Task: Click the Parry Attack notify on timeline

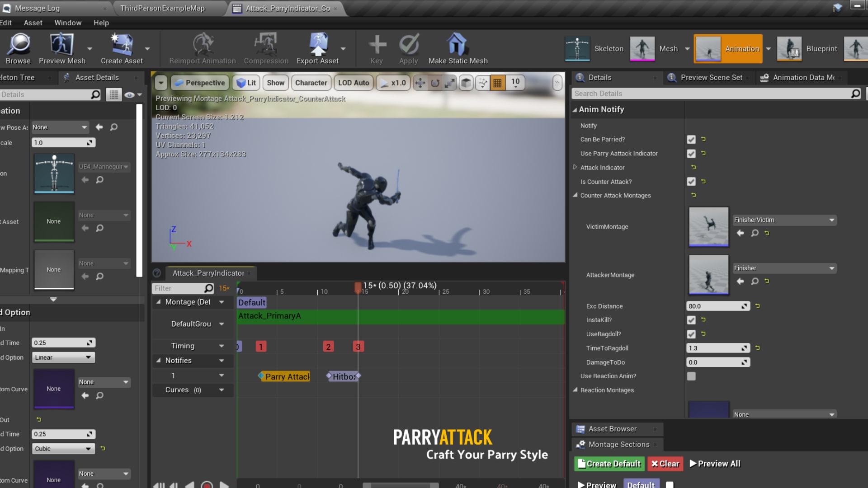Action: (x=285, y=376)
